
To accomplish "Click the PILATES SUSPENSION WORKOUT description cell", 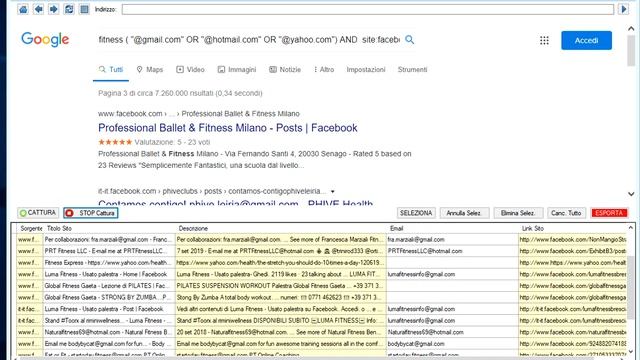I will [x=281, y=286].
